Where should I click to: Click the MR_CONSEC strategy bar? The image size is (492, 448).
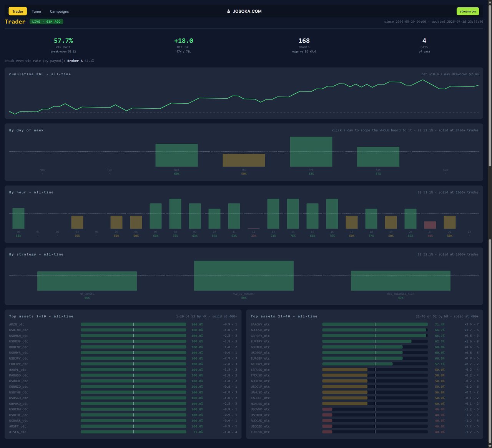87,281
